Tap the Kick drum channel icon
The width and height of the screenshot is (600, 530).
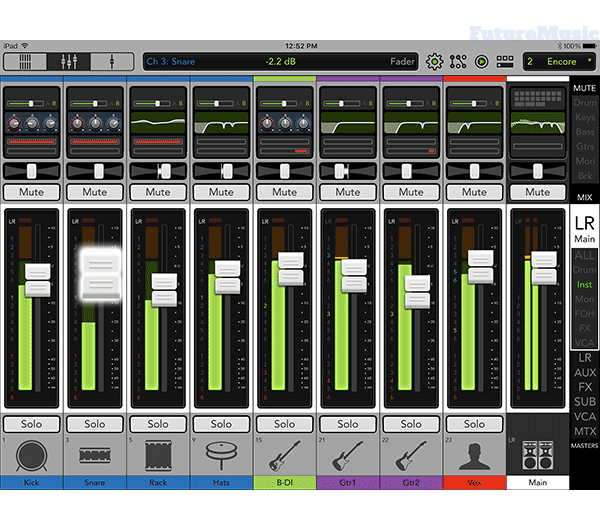[x=31, y=456]
